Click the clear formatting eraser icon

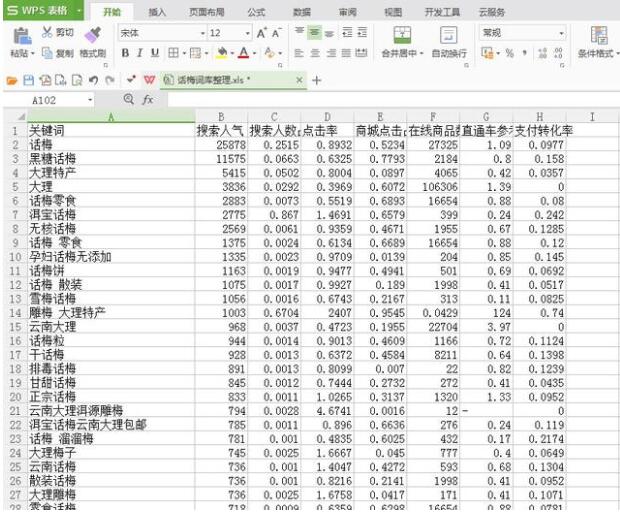coord(270,53)
